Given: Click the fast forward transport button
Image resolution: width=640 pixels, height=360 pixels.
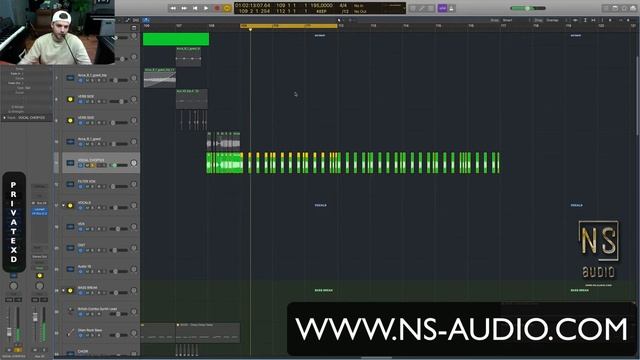Looking at the screenshot, I should coord(184,8).
